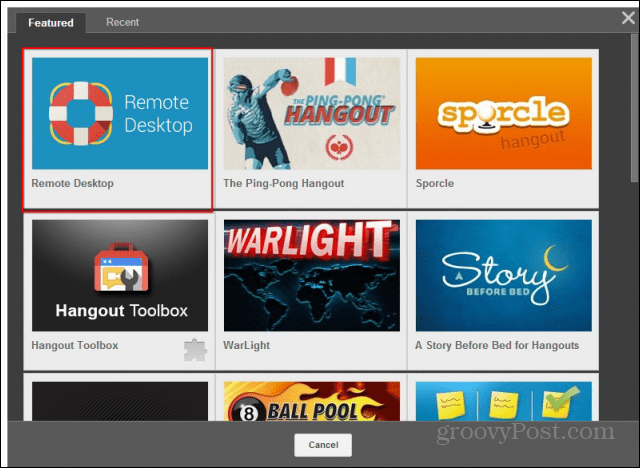The height and width of the screenshot is (468, 640).
Task: Click 'The Ping-Pong Hangout' caption text
Action: (284, 183)
